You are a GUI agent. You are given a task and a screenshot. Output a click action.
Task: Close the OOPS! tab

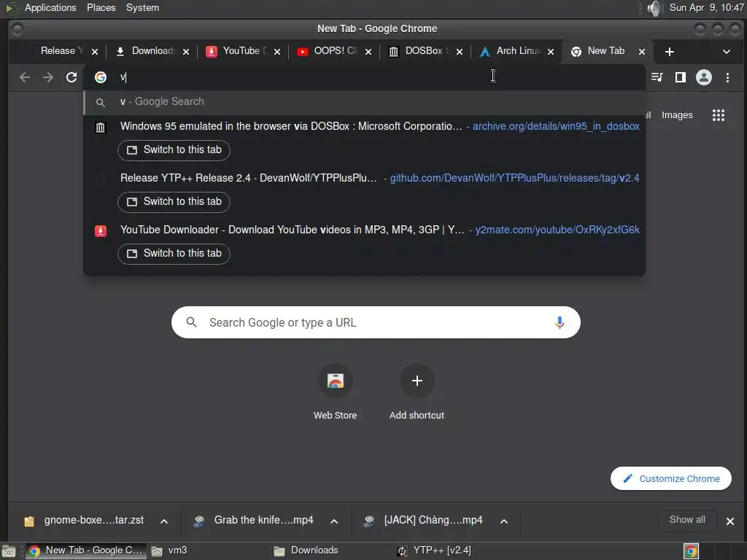click(368, 52)
